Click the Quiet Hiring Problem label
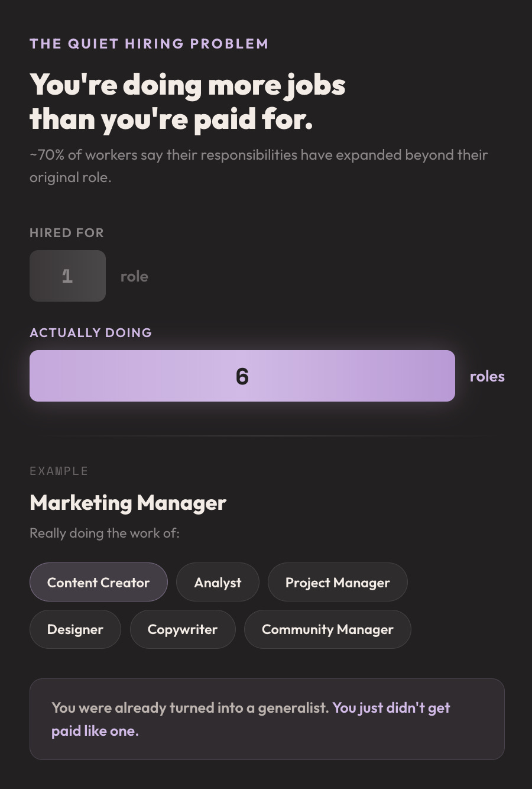 pos(149,44)
